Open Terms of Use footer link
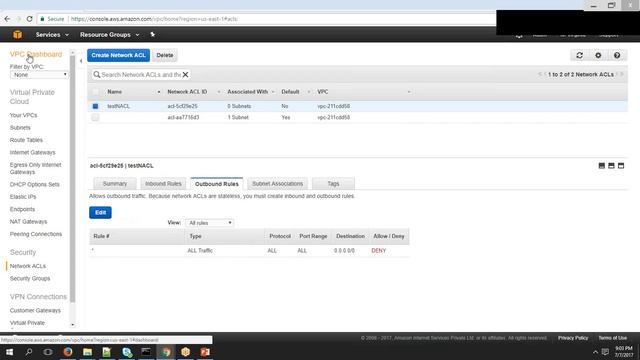 pyautogui.click(x=613, y=338)
